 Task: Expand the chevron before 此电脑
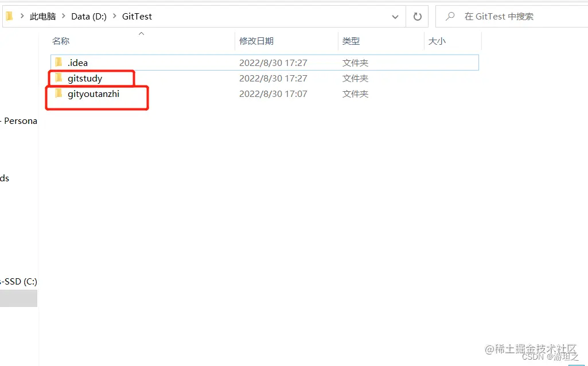tap(22, 16)
